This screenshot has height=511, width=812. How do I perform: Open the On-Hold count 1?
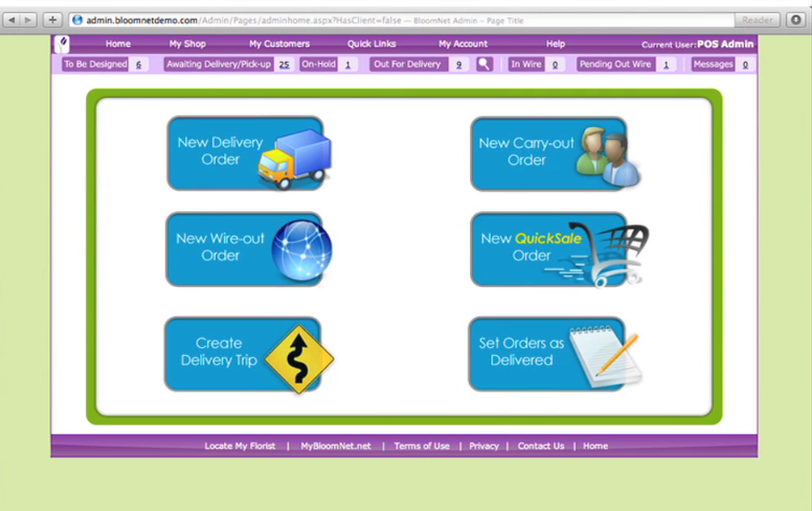click(x=348, y=65)
